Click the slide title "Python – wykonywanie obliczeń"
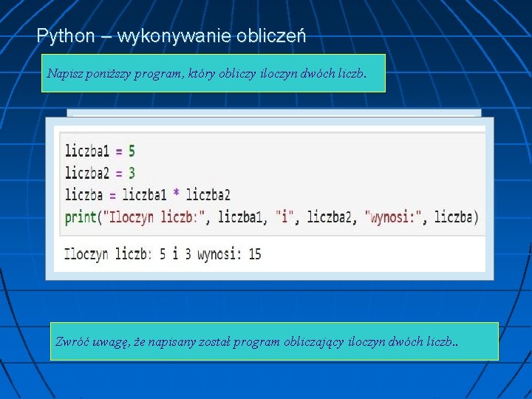532x399 pixels. pos(171,36)
